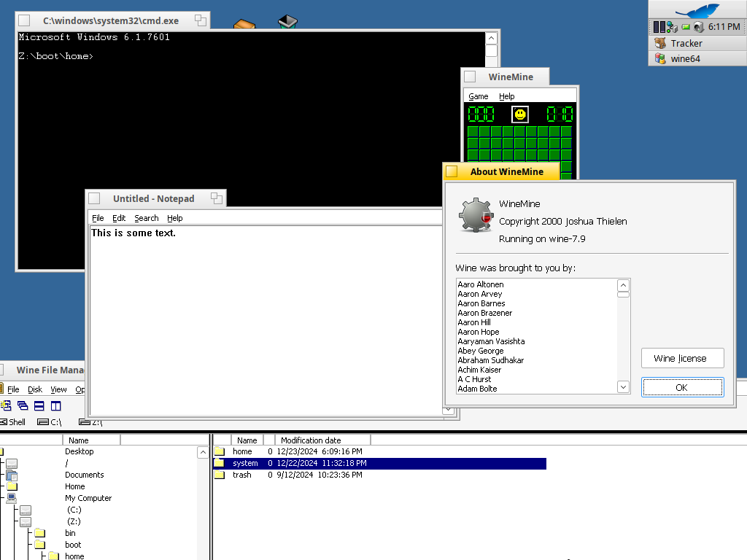Select Aaron Brazener in contributors list
The width and height of the screenshot is (747, 560).
coord(484,313)
